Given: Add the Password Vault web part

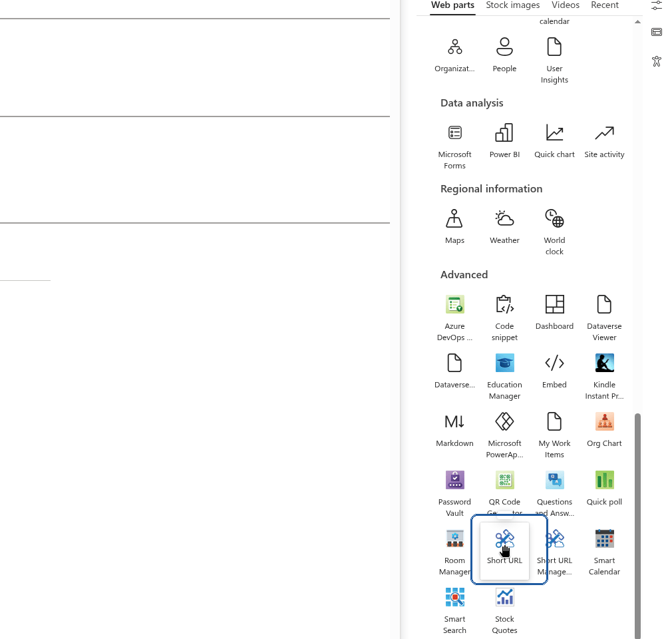Looking at the screenshot, I should click(x=454, y=495).
